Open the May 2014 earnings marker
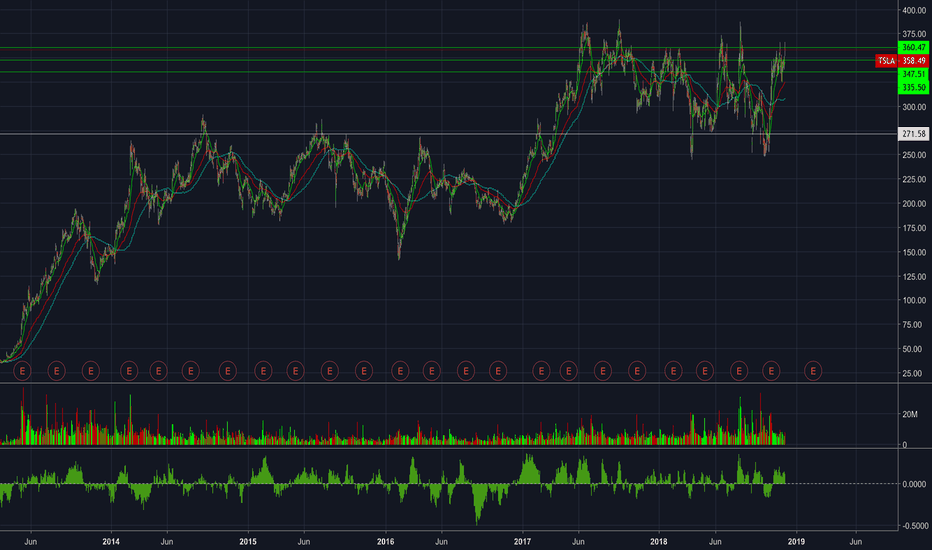Image resolution: width=932 pixels, height=550 pixels. click(x=159, y=372)
